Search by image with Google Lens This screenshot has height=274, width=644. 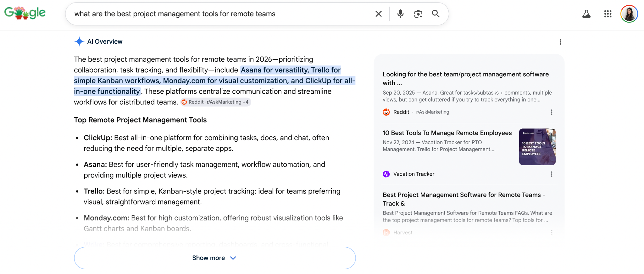coord(418,14)
